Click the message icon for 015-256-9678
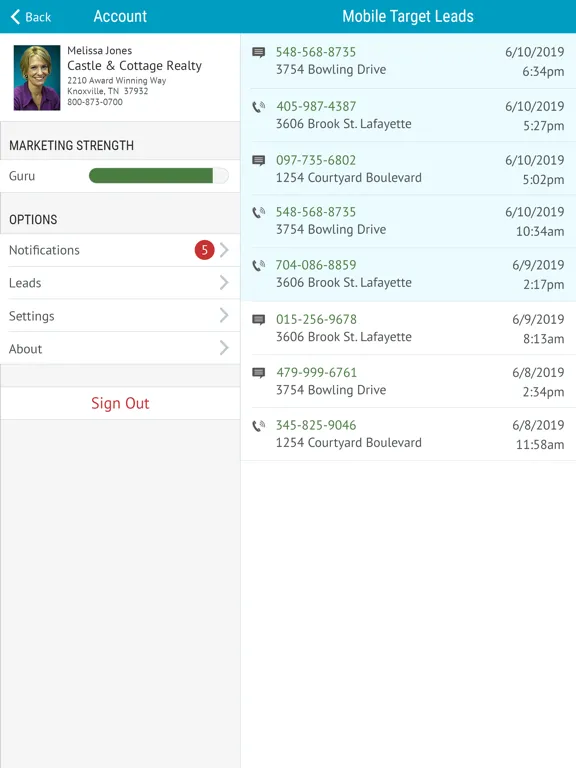The image size is (576, 768). (259, 319)
